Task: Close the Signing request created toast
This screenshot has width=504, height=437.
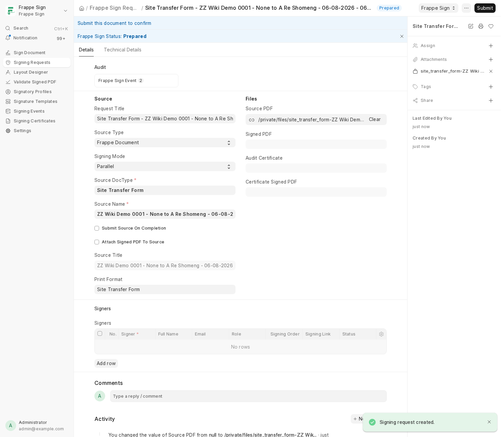Action: 489,422
